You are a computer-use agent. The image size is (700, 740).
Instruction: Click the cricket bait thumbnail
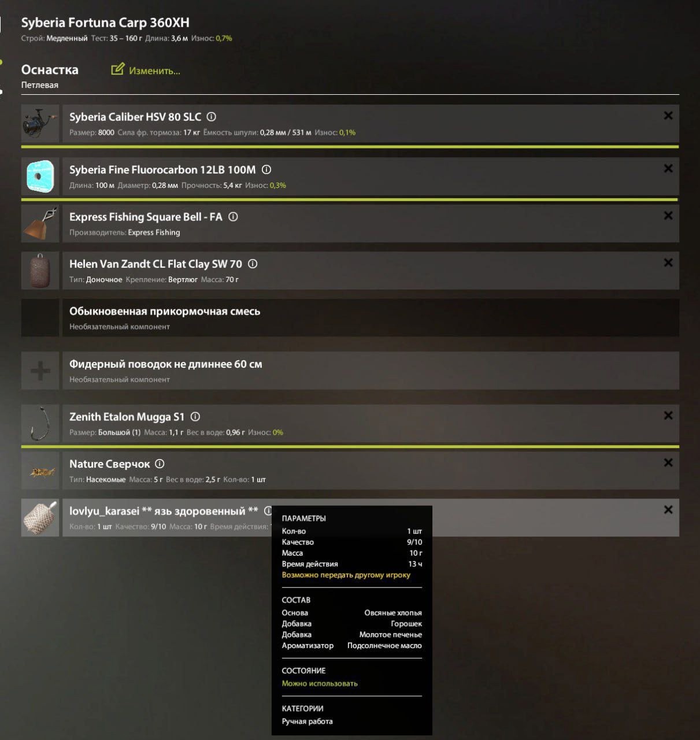tap(40, 471)
